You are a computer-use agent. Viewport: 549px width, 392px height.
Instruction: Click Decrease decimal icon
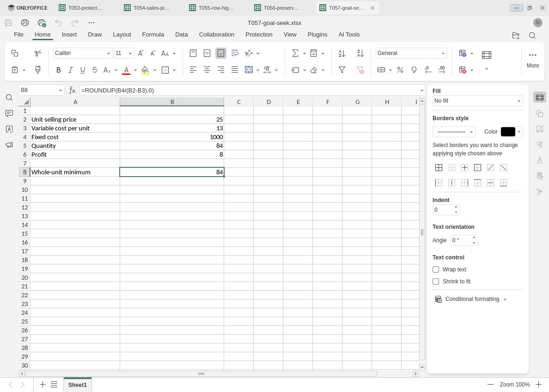click(428, 70)
